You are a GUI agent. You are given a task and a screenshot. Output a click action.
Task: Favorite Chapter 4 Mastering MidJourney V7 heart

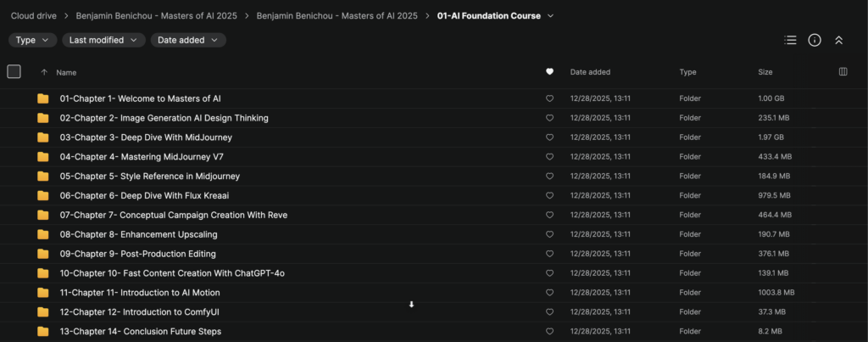coord(549,157)
